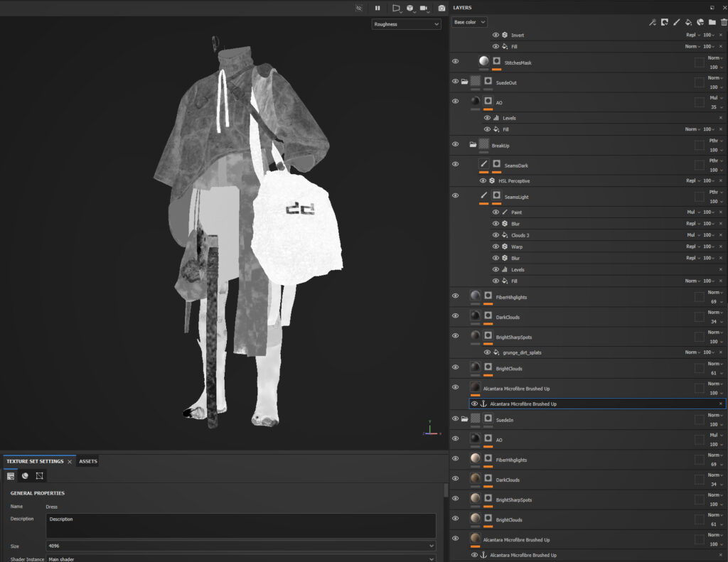The width and height of the screenshot is (728, 562).
Task: Pause the viewport rendering
Action: 378,8
